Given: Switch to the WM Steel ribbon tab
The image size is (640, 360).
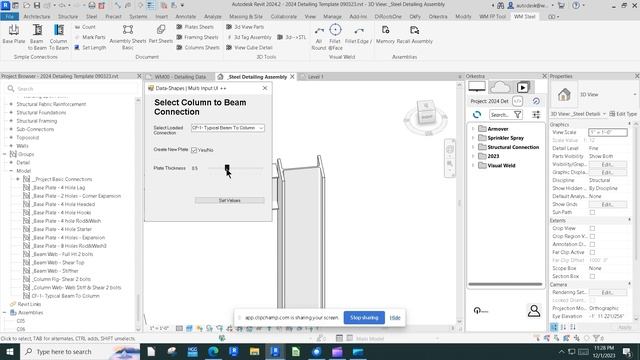Looking at the screenshot, I should click(524, 17).
